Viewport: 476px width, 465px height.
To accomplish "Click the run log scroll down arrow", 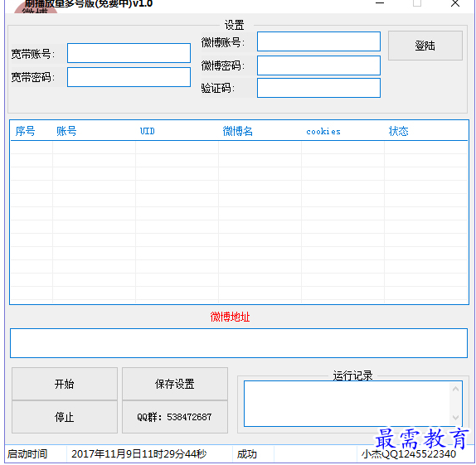I will [x=455, y=418].
